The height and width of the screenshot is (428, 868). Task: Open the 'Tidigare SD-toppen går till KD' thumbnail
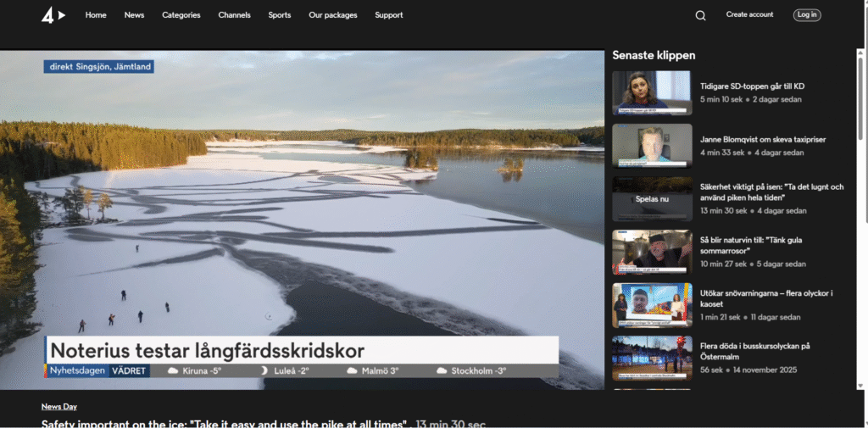click(x=652, y=92)
